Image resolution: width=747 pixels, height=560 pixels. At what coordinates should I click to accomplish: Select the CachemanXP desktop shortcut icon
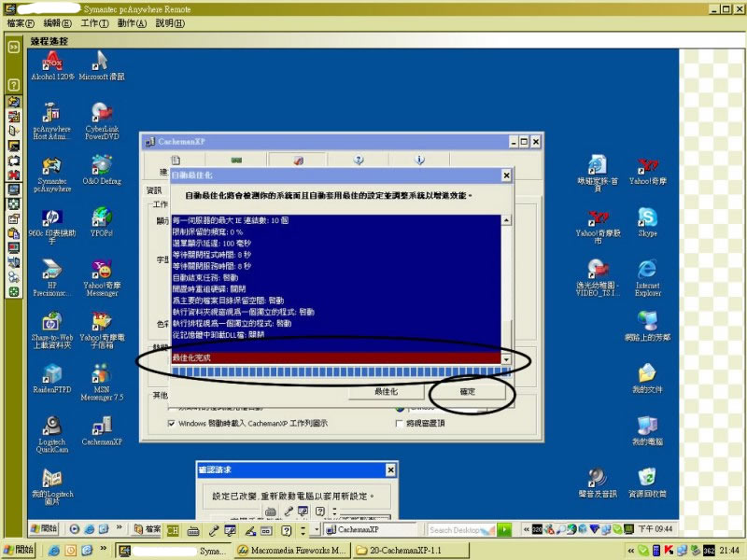tap(102, 431)
